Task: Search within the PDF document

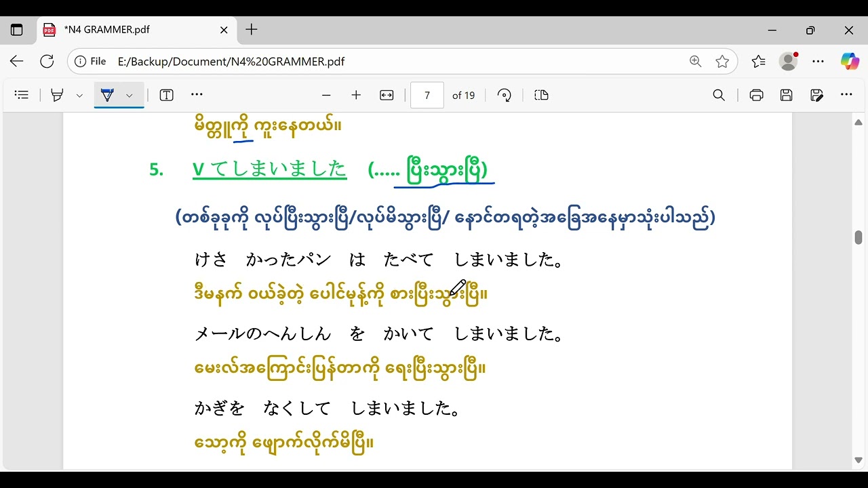Action: click(x=719, y=95)
